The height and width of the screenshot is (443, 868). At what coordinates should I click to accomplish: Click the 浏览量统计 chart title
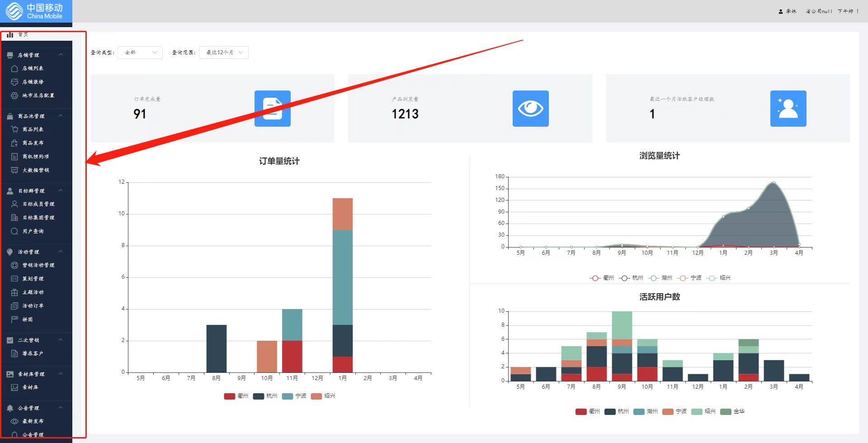[x=660, y=156]
